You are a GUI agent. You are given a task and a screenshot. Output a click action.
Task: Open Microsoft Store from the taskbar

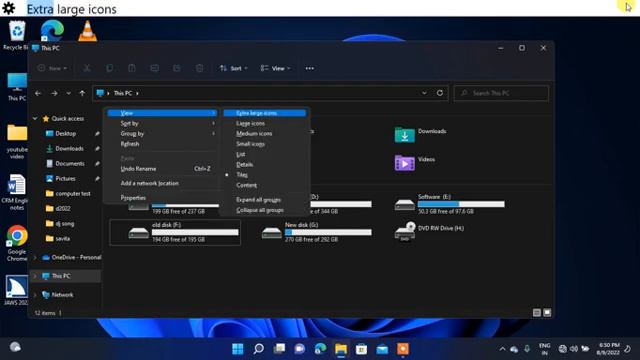coord(362,349)
